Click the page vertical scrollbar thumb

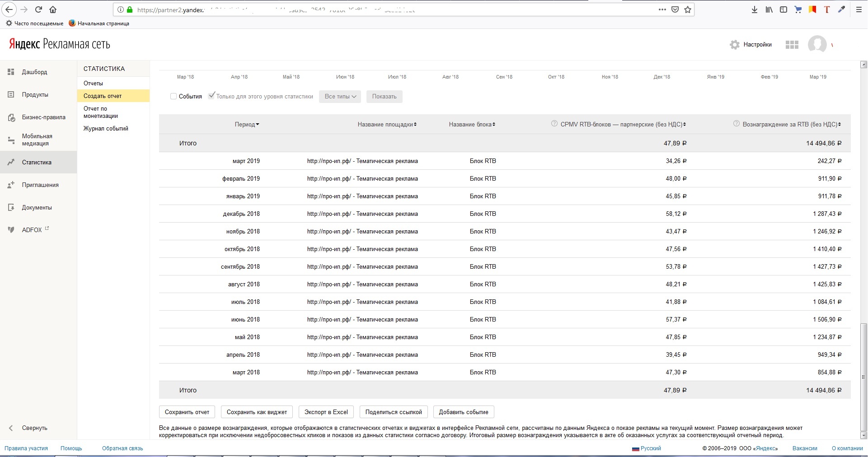[x=863, y=377]
